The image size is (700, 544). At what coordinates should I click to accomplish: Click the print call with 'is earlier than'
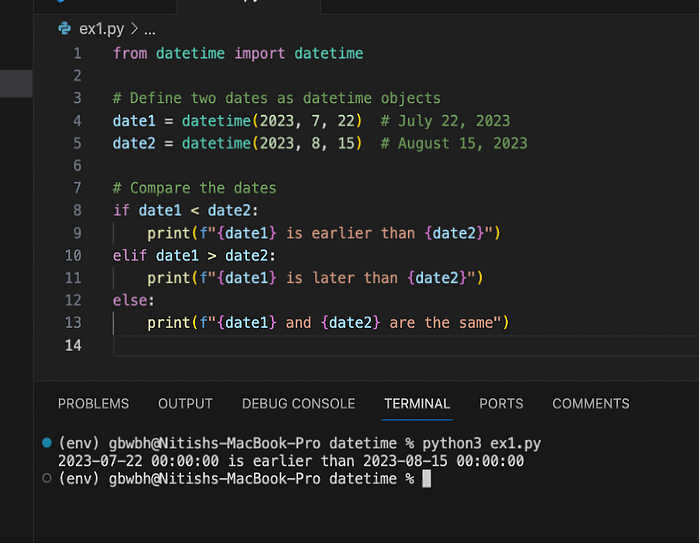pyautogui.click(x=324, y=233)
